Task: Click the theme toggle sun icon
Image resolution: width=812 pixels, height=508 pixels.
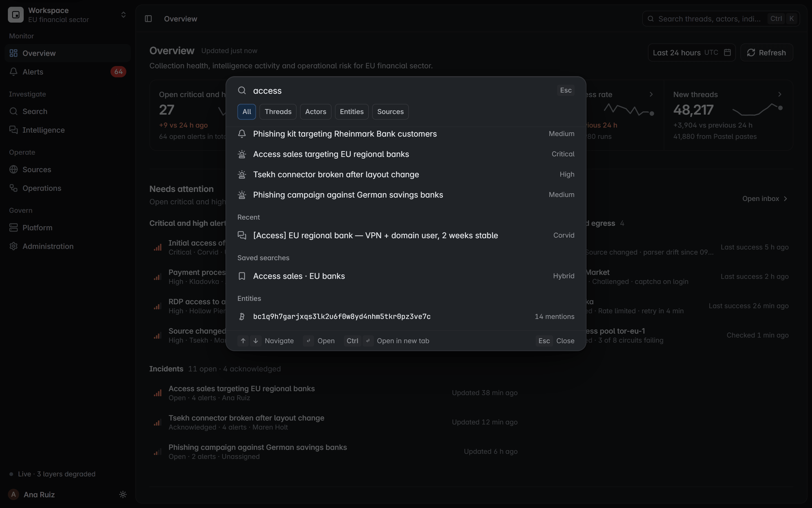Action: 123,494
